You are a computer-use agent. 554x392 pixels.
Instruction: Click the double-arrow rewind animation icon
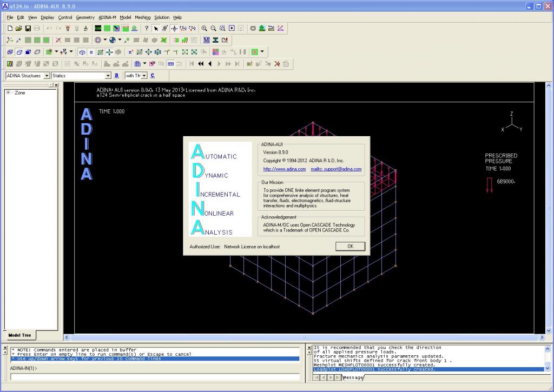coord(201,64)
